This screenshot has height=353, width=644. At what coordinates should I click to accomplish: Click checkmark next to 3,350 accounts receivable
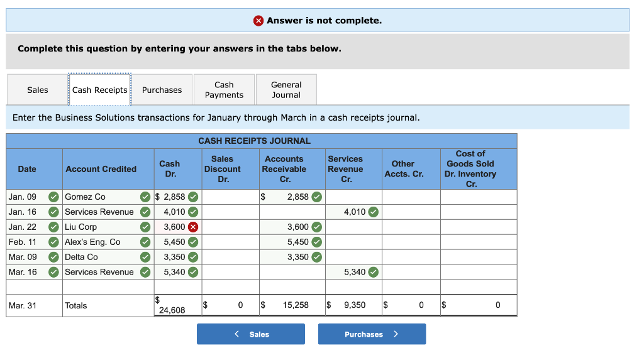(x=316, y=257)
